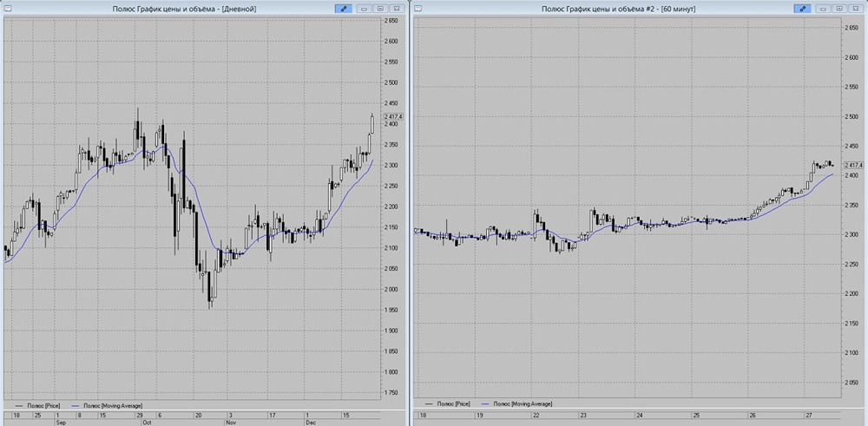The width and height of the screenshot is (868, 426).
Task: Click the 2 500 price level on the 60-minute chart axis
Action: (853, 116)
